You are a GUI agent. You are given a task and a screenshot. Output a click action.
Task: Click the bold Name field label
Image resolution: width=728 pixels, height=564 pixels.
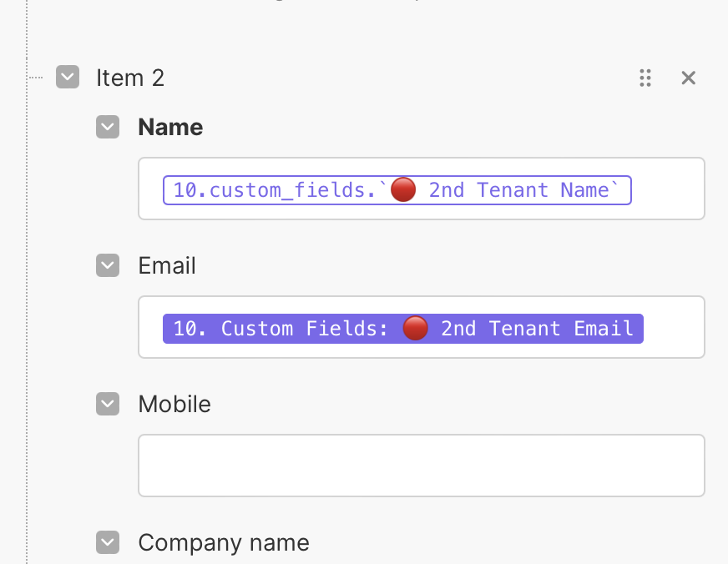tap(170, 127)
